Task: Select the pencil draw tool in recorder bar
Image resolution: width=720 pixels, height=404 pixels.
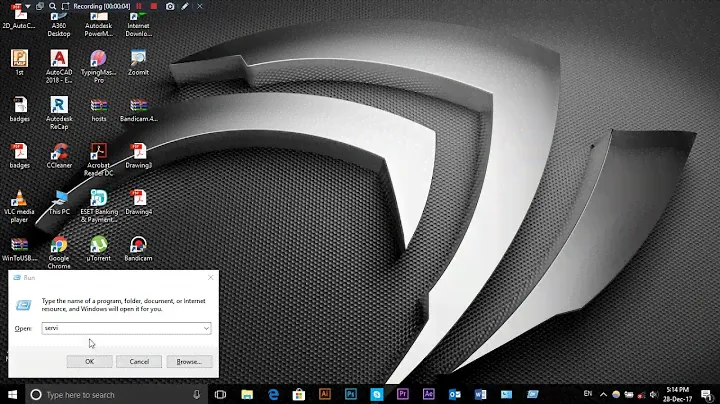Action: 185,6
